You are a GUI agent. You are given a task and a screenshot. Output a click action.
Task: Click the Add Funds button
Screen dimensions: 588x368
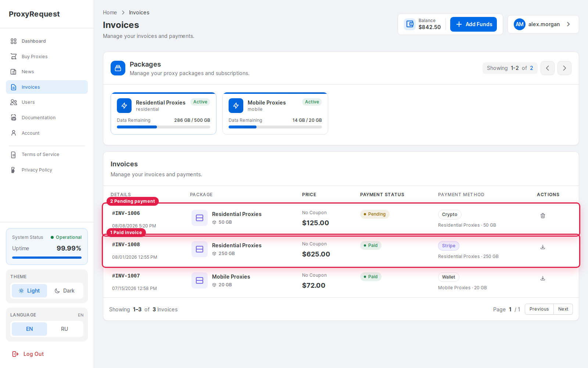(x=473, y=24)
